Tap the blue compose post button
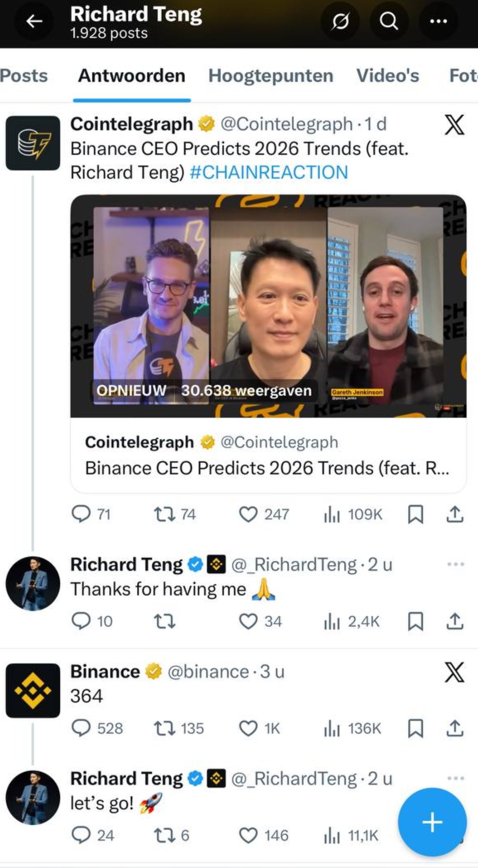The width and height of the screenshot is (478, 868). coord(432,822)
